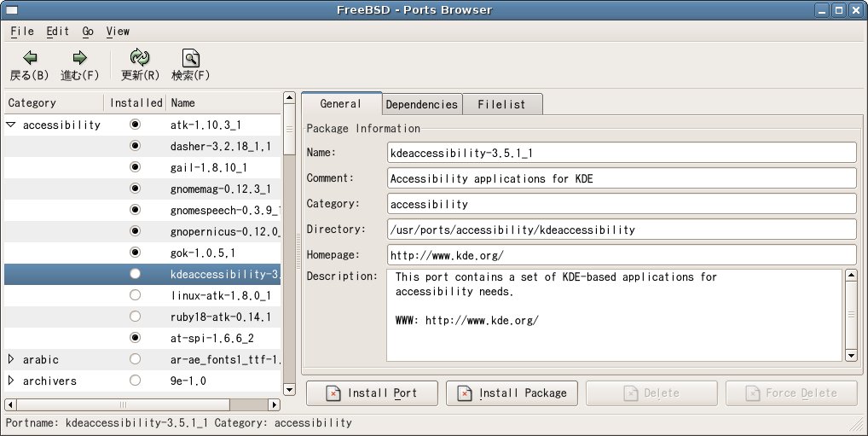The width and height of the screenshot is (868, 436).
Task: Click the window menu icon in title bar
Action: (x=10, y=10)
